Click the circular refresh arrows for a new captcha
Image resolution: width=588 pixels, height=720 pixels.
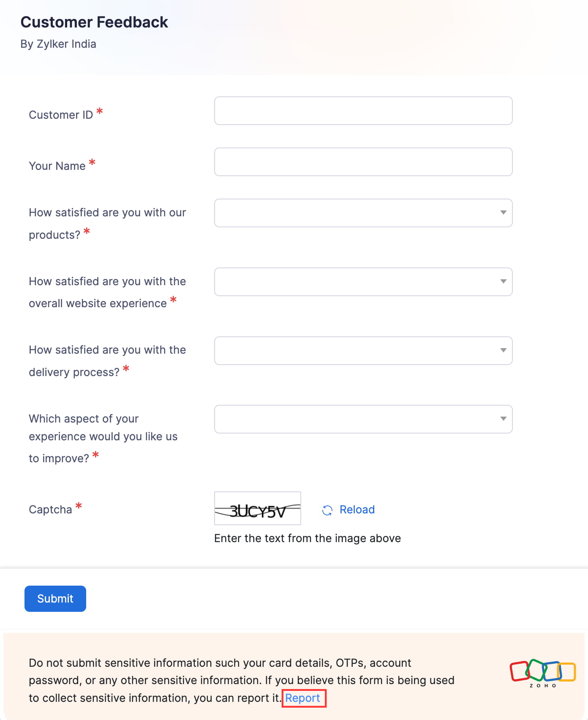point(327,510)
